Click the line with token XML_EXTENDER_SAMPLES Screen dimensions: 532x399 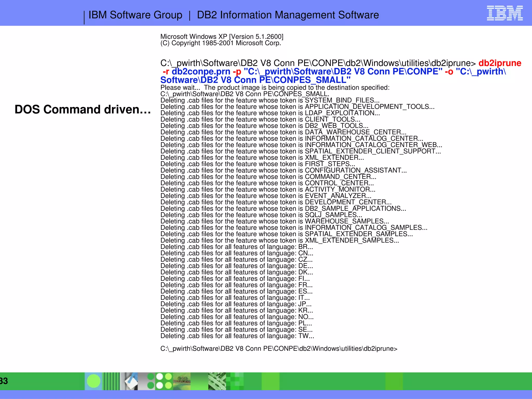[x=280, y=240]
